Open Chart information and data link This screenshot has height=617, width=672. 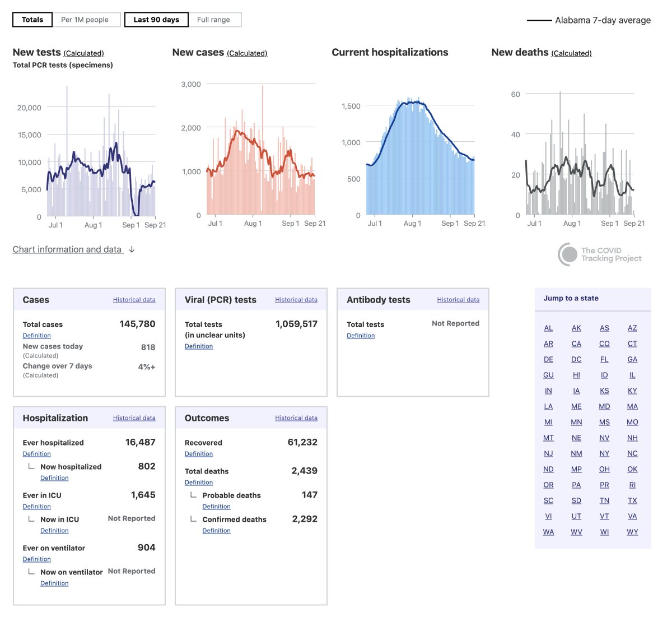point(67,249)
